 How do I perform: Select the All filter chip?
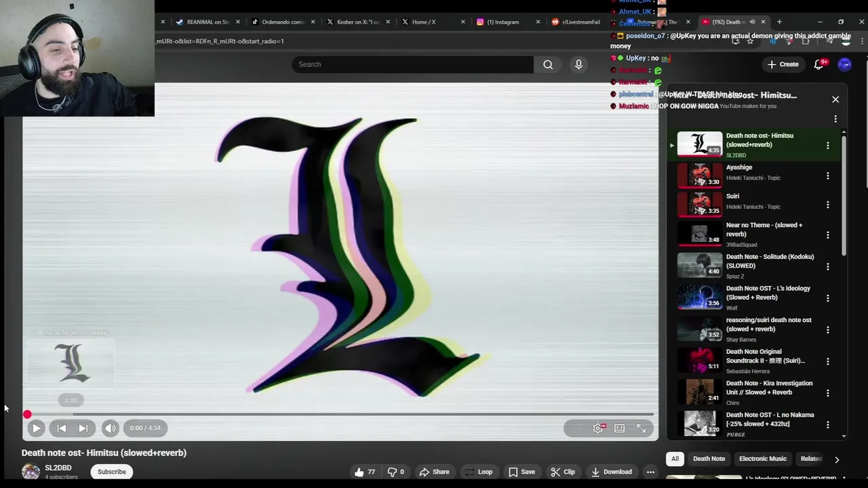(675, 459)
